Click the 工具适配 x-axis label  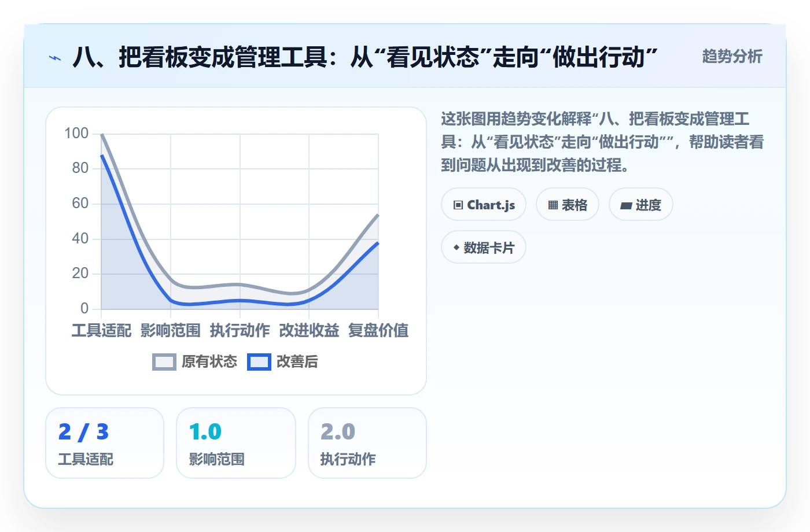click(x=101, y=331)
